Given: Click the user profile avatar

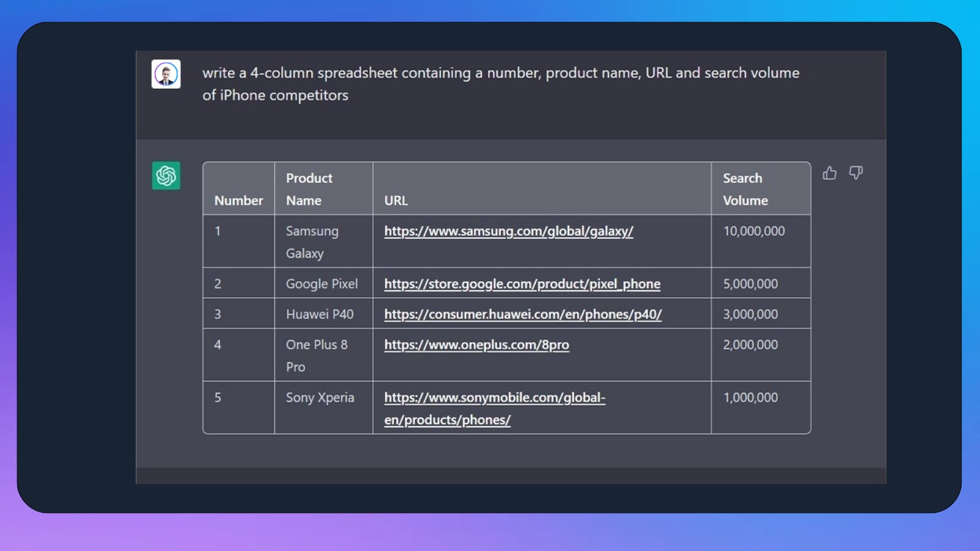Looking at the screenshot, I should pyautogui.click(x=166, y=74).
